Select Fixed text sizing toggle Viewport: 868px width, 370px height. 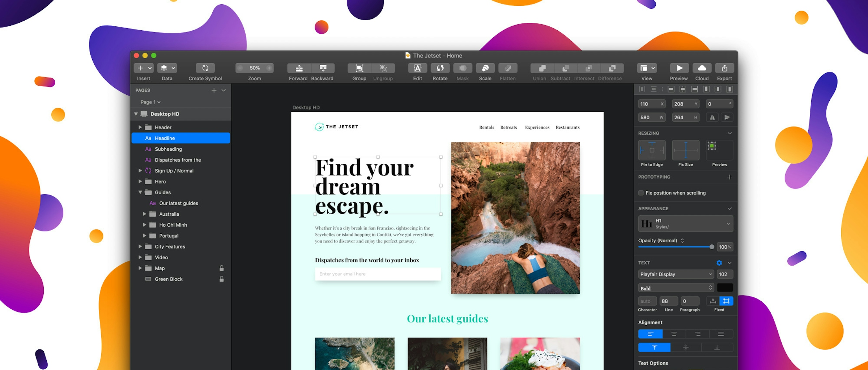tap(726, 301)
